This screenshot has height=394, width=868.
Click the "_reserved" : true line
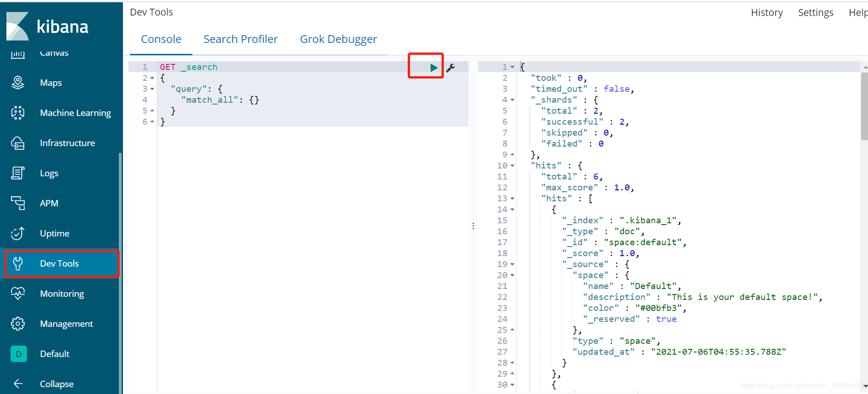pos(630,319)
